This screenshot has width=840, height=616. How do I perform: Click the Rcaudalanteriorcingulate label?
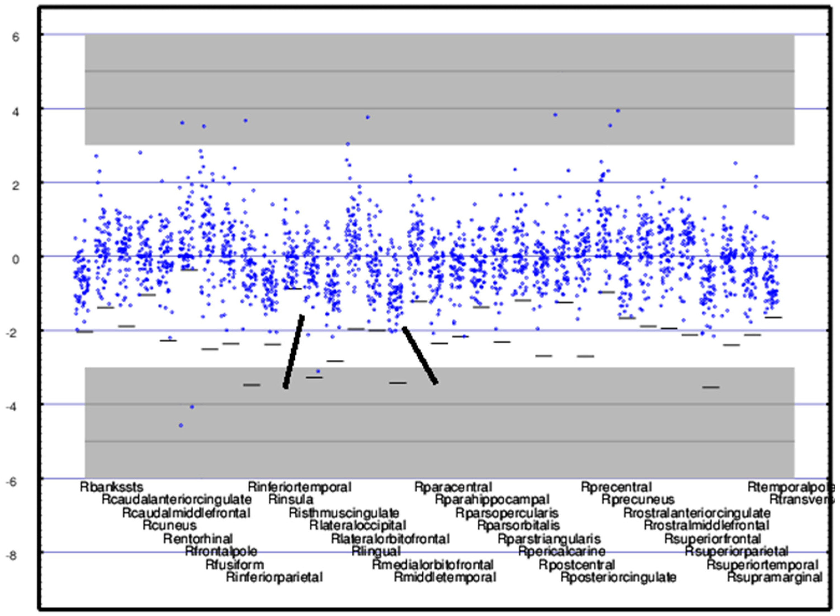177,499
